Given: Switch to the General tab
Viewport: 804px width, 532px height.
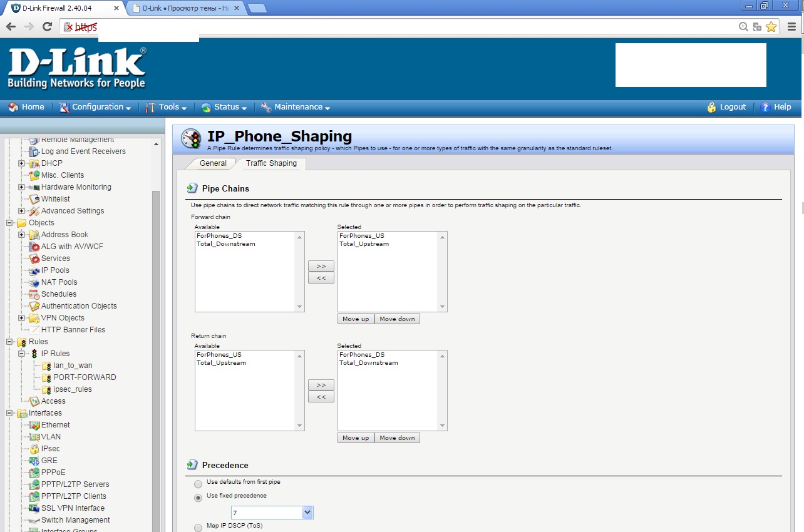Looking at the screenshot, I should tap(213, 163).
